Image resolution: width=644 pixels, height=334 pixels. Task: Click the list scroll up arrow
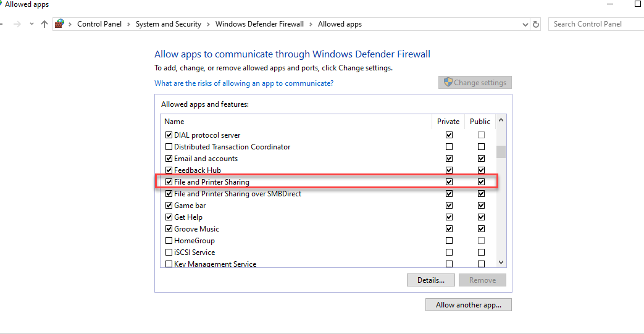click(x=501, y=120)
